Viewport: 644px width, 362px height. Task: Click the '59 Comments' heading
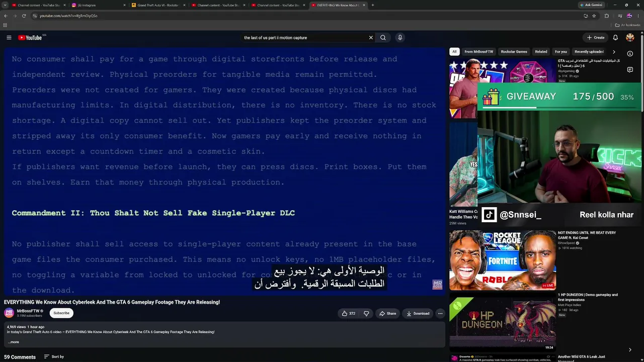pyautogui.click(x=20, y=357)
